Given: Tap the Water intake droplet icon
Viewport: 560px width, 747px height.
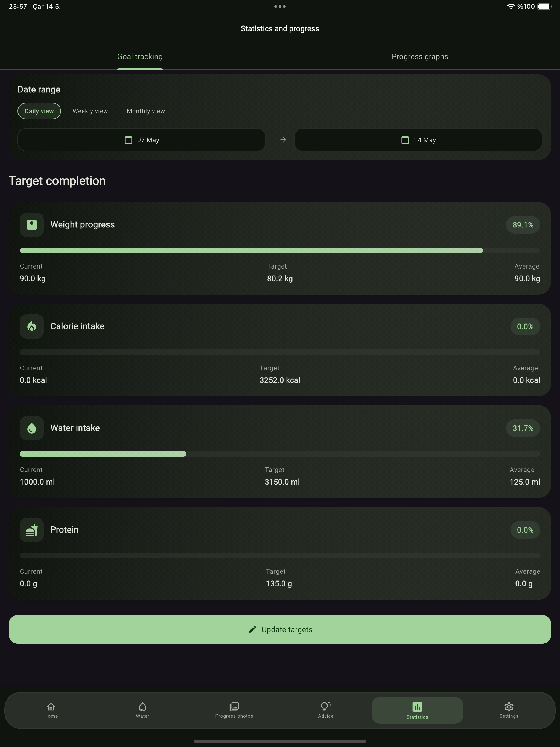Looking at the screenshot, I should (x=32, y=428).
